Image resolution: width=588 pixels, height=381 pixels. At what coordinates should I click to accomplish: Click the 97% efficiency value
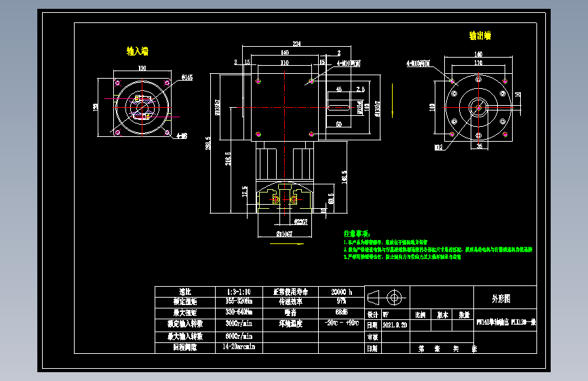(x=341, y=302)
